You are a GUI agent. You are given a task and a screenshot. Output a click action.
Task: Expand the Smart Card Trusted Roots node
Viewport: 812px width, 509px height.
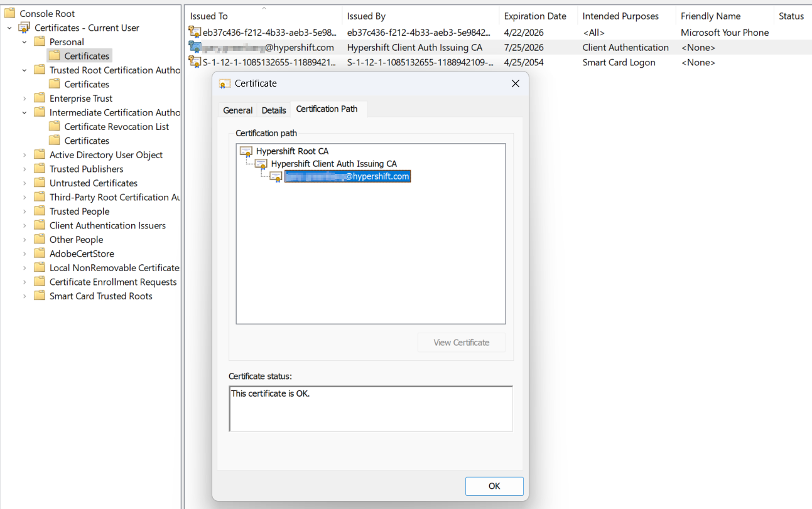pyautogui.click(x=24, y=296)
